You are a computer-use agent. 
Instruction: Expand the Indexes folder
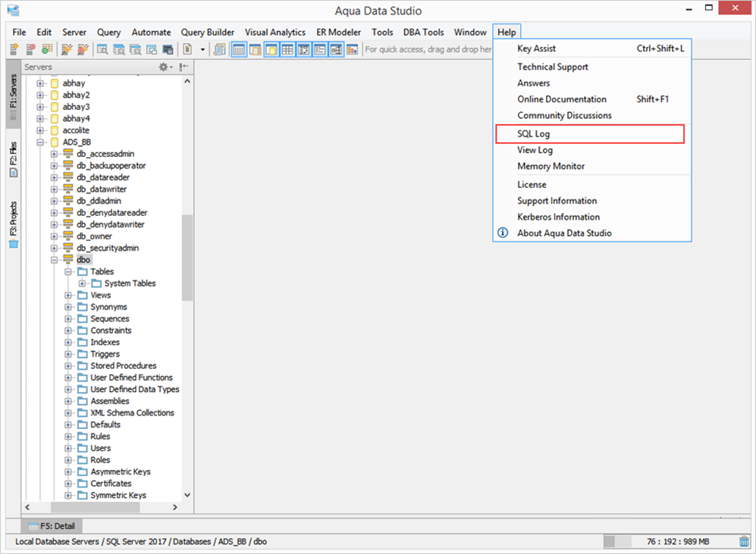pyautogui.click(x=68, y=343)
